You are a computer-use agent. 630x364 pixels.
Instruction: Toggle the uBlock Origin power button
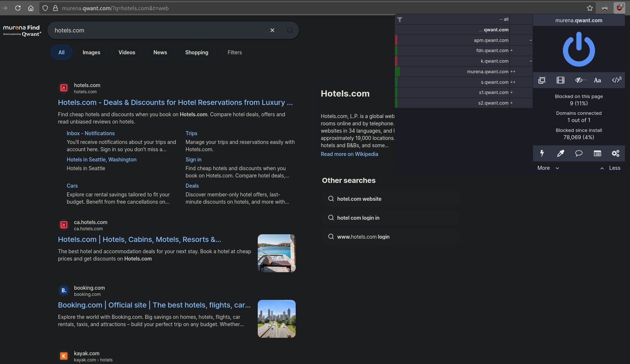[x=579, y=50]
